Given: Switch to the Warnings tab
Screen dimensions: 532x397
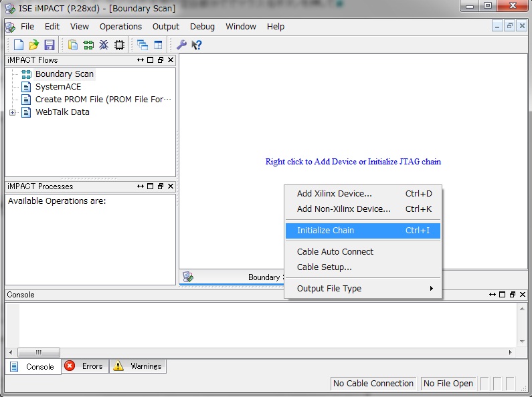Looking at the screenshot, I should coord(138,366).
